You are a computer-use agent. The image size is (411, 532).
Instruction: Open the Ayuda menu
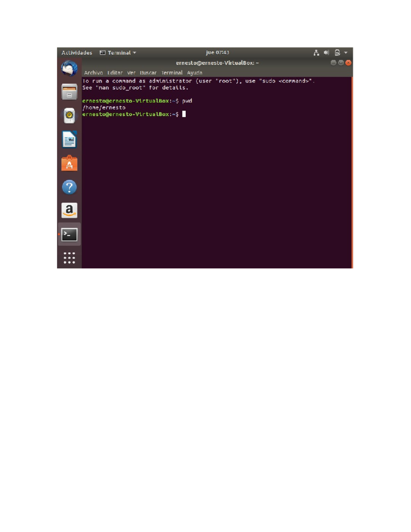pos(194,73)
